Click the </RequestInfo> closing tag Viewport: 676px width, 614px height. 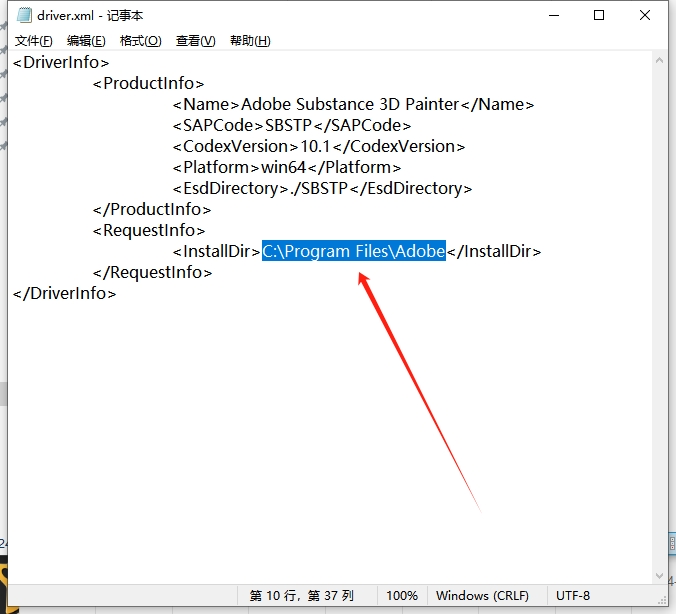[x=152, y=273]
